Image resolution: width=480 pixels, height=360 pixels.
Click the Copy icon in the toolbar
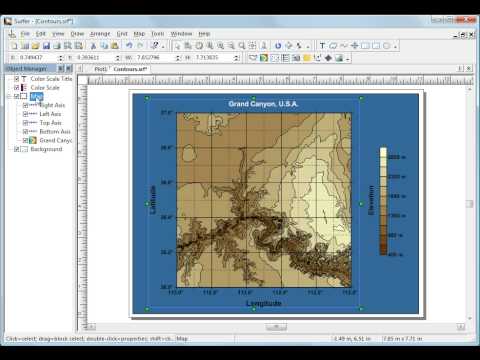pyautogui.click(x=104, y=46)
